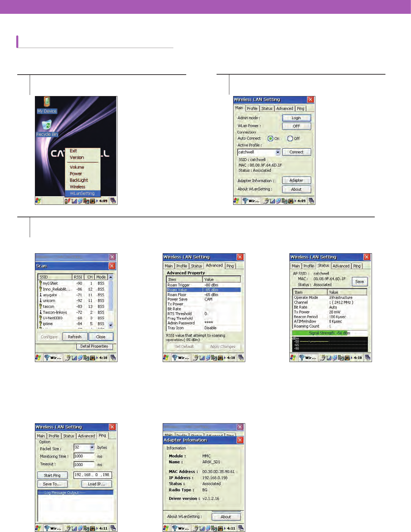
Task: Click key icon beside tascon in Scan list
Action: pos(40,306)
